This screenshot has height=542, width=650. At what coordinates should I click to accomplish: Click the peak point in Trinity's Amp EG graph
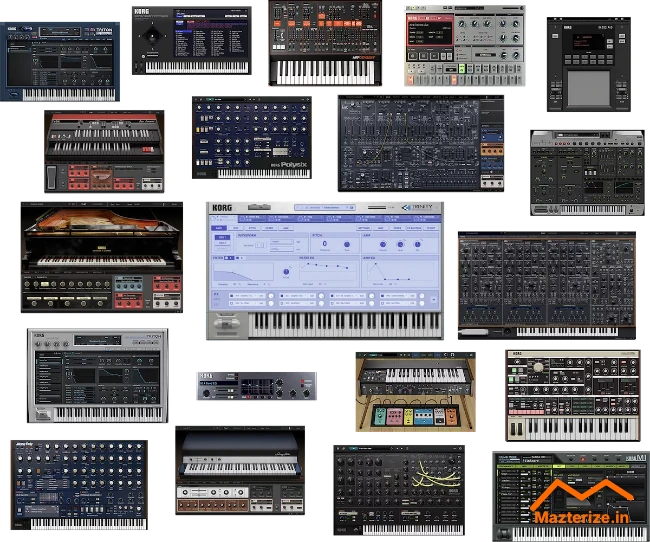point(378,265)
